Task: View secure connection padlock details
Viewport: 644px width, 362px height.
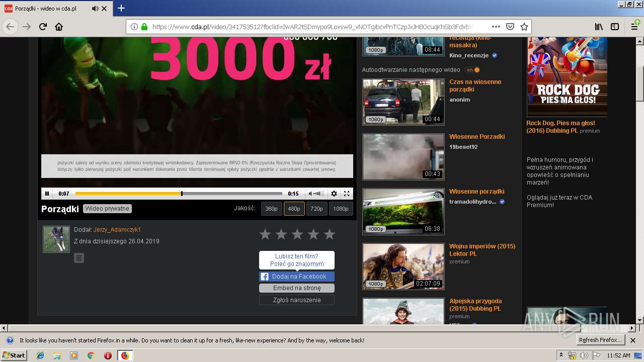Action: click(x=144, y=27)
